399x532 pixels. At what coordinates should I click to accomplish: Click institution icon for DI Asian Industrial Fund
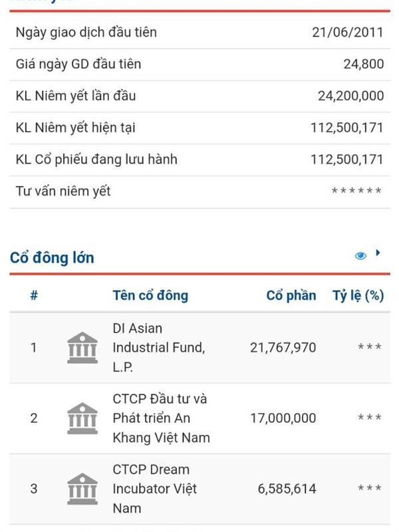click(x=82, y=348)
